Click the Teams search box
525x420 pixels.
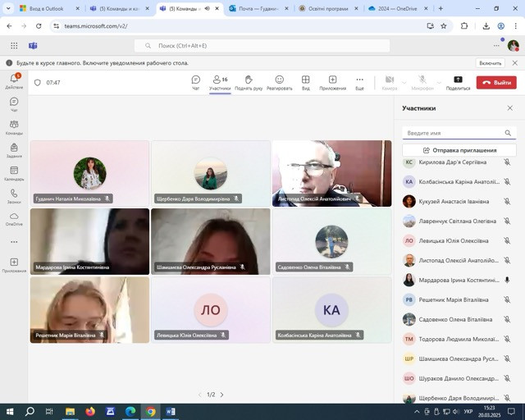[x=262, y=46]
